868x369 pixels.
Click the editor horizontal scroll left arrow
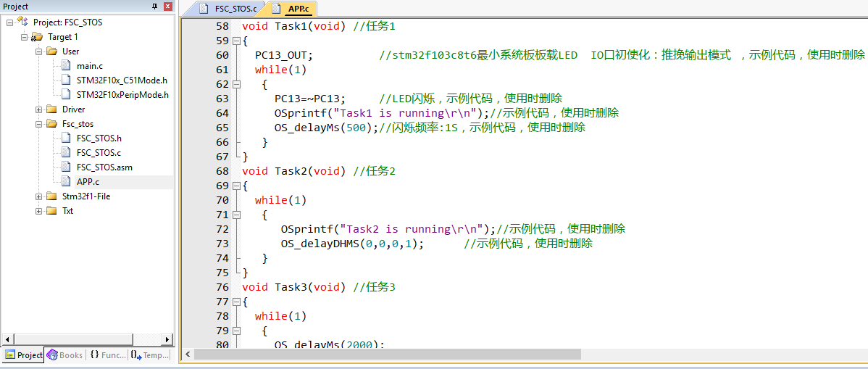point(188,354)
